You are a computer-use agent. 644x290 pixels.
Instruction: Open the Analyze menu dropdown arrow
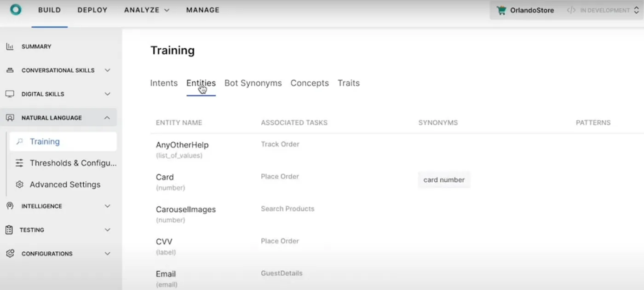point(167,10)
